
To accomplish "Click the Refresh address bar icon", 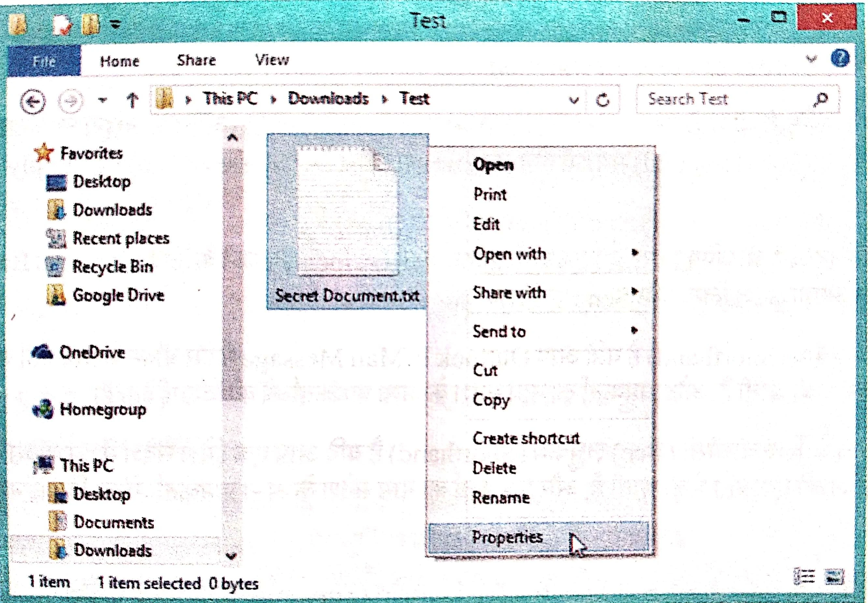I will [x=602, y=101].
